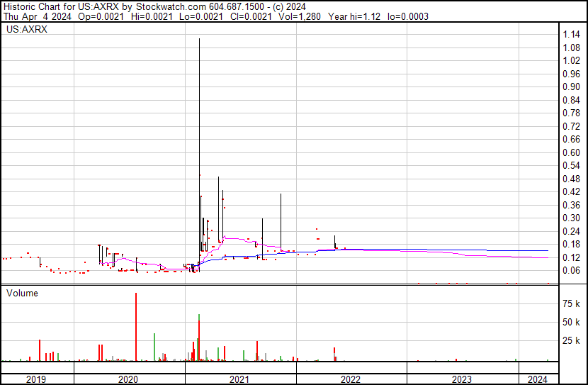Click the 0.06 price axis value
This screenshot has height=385, width=588.
click(x=572, y=271)
